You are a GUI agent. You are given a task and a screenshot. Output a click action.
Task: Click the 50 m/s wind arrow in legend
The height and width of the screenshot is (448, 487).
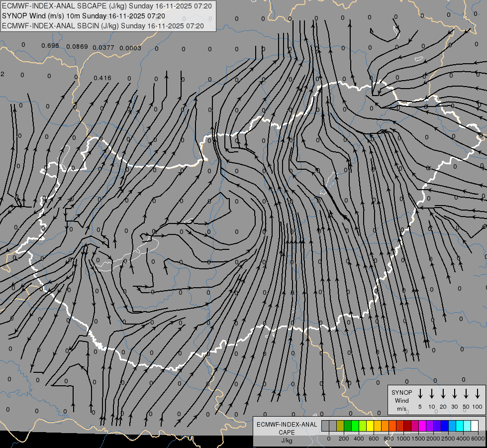[466, 394]
